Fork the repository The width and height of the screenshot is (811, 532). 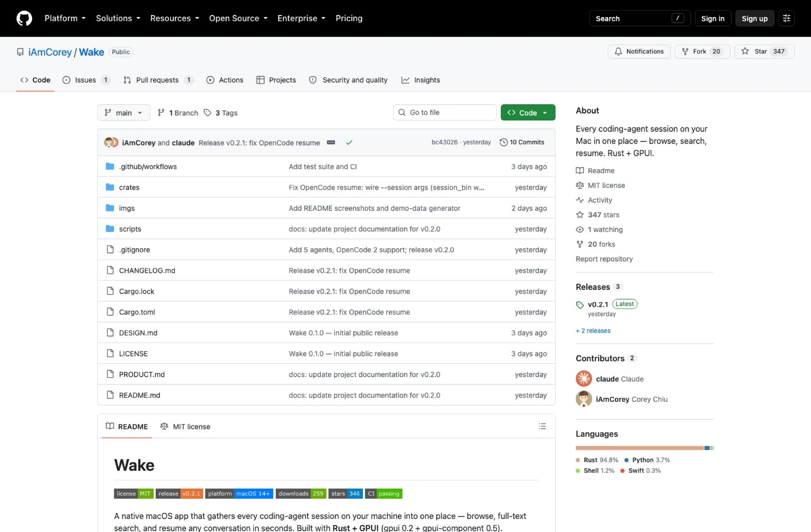click(x=702, y=51)
